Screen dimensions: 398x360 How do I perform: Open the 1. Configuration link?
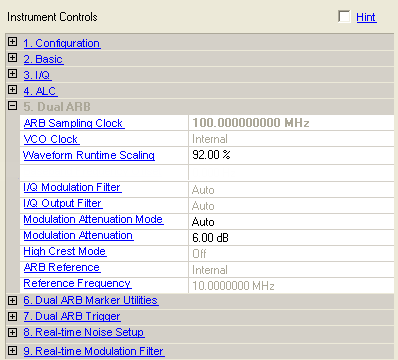(62, 43)
